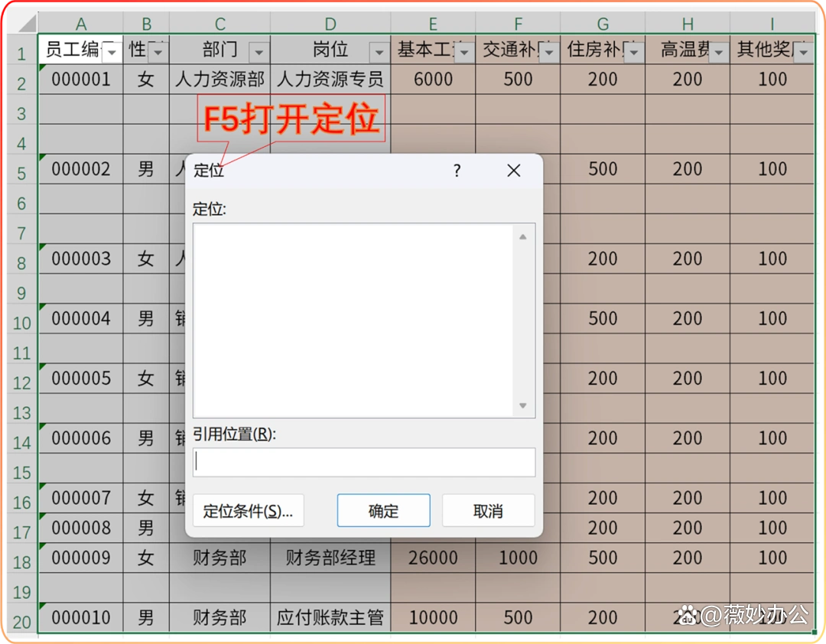Image resolution: width=826 pixels, height=644 pixels.
Task: Close the 定位 dialog with the X
Action: tap(513, 171)
